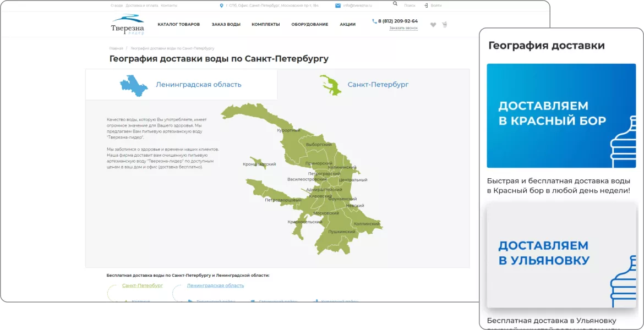
Task: Select the Красносельский district on the map
Action: point(304,222)
